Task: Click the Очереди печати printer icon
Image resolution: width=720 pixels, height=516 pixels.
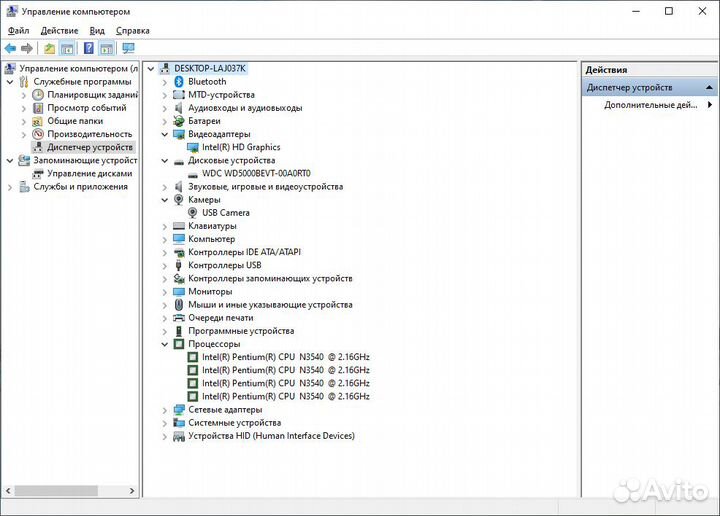Action: click(x=179, y=318)
